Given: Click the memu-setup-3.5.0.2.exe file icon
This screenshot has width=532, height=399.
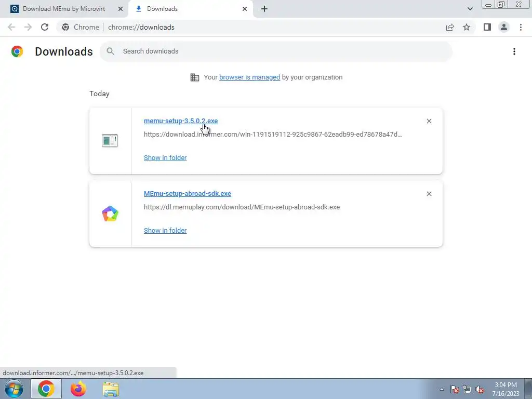Looking at the screenshot, I should point(110,140).
